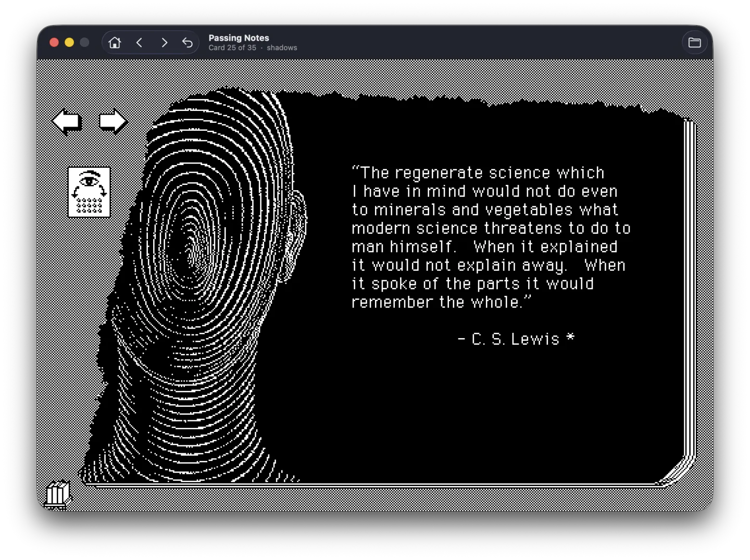This screenshot has height=560, width=750.
Task: Click the eye and dots icon button
Action: (x=89, y=192)
